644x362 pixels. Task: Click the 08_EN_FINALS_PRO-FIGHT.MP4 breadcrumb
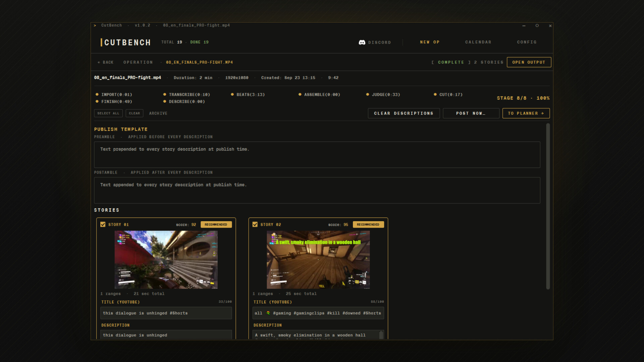tap(199, 62)
